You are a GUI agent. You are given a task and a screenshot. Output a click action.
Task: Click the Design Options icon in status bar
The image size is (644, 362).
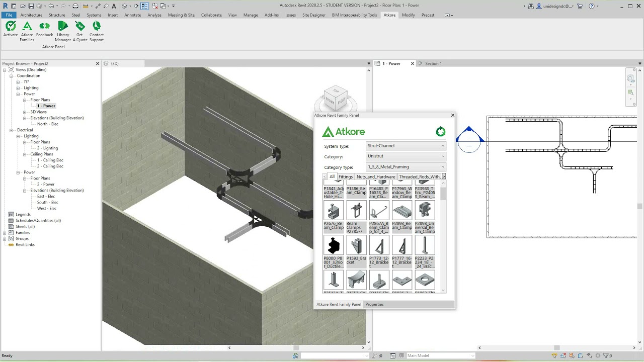[393, 355]
